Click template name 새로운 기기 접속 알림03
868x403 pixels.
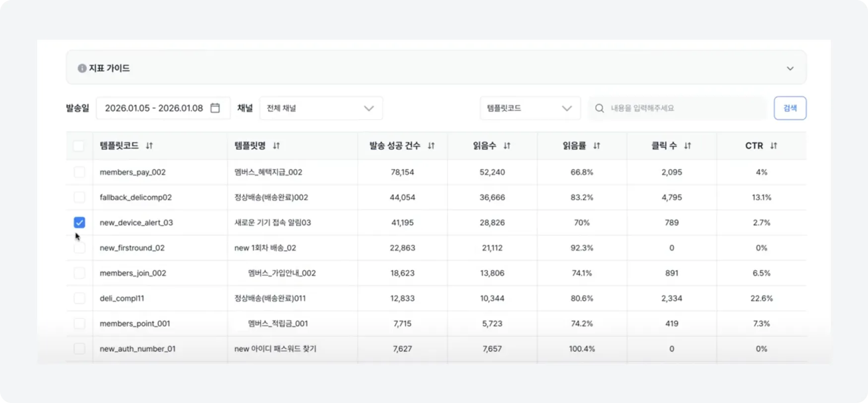(x=273, y=222)
